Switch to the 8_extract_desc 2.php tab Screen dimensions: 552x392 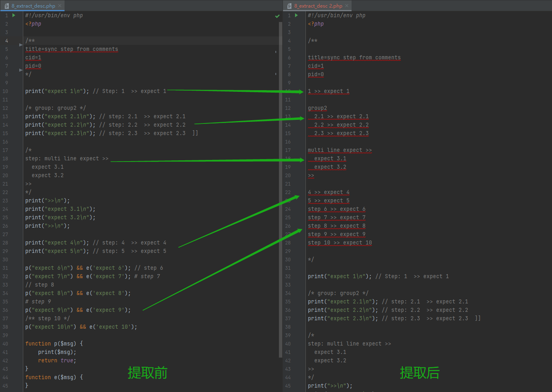point(318,6)
